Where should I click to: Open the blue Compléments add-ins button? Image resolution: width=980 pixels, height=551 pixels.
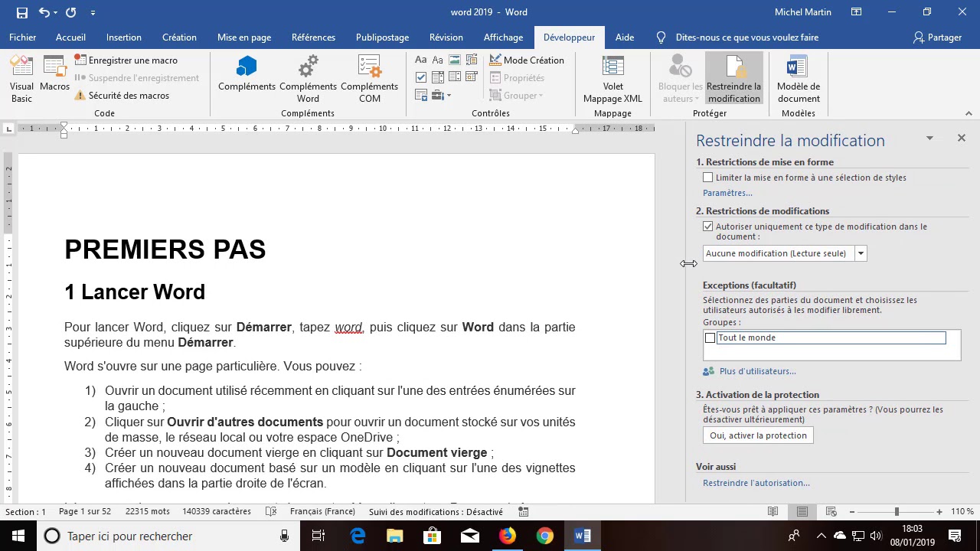(x=247, y=74)
